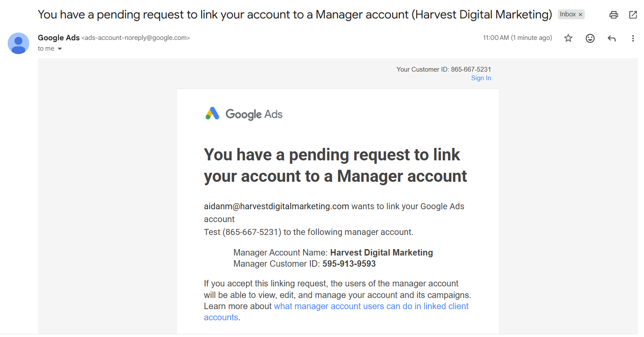The height and width of the screenshot is (337, 644).
Task: Click the Google Ads sender name
Action: [59, 38]
